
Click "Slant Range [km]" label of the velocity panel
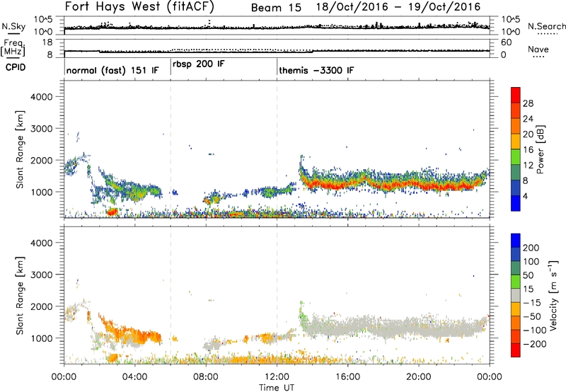(20, 295)
